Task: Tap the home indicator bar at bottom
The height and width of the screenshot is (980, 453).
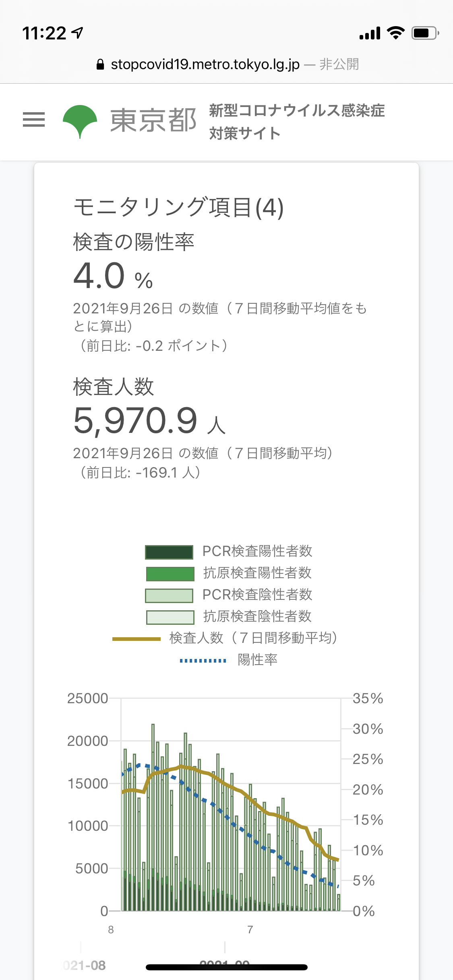Action: click(x=227, y=967)
